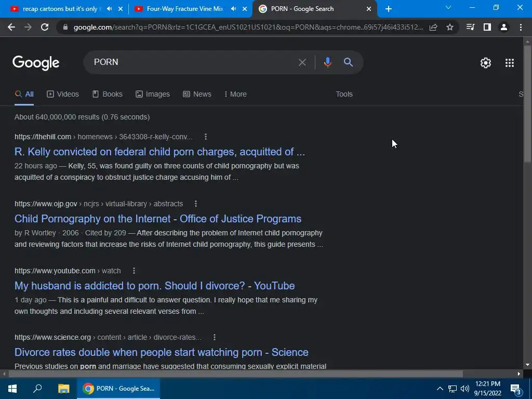The height and width of the screenshot is (399, 532).
Task: Close the Google Search tab
Action: click(x=369, y=9)
